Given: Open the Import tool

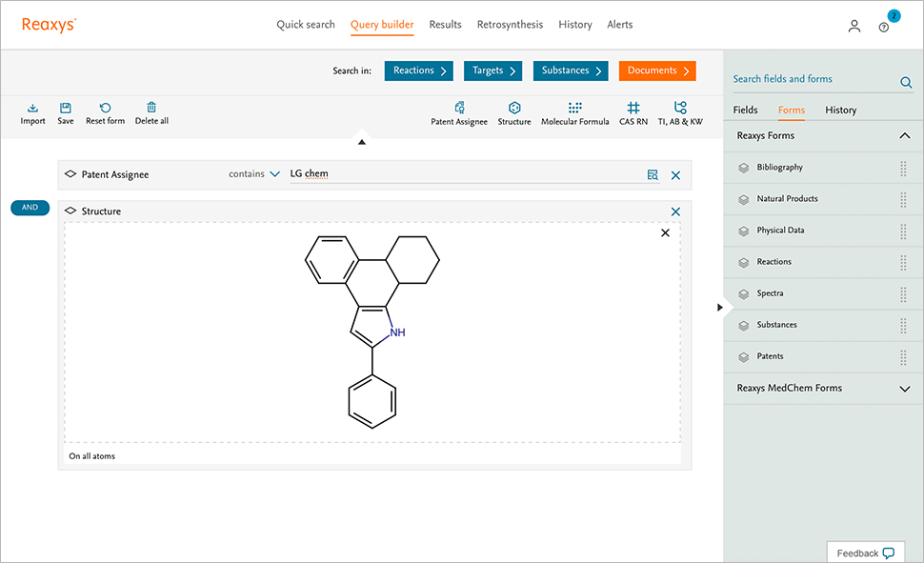Looking at the screenshot, I should 32,113.
